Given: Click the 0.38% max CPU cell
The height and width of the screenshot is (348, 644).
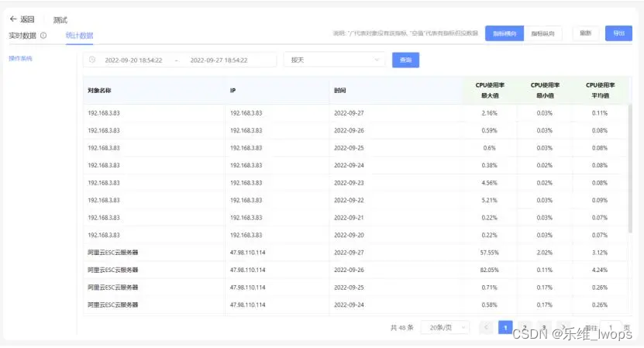Looking at the screenshot, I should 490,165.
